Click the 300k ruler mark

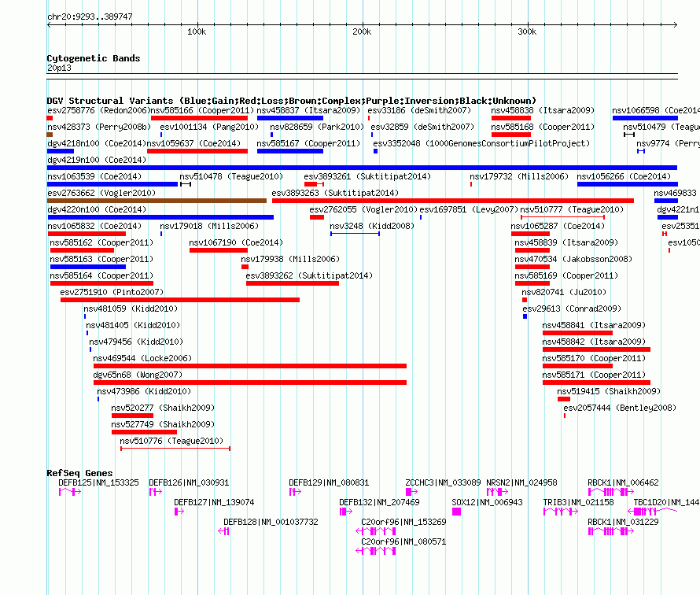(527, 31)
